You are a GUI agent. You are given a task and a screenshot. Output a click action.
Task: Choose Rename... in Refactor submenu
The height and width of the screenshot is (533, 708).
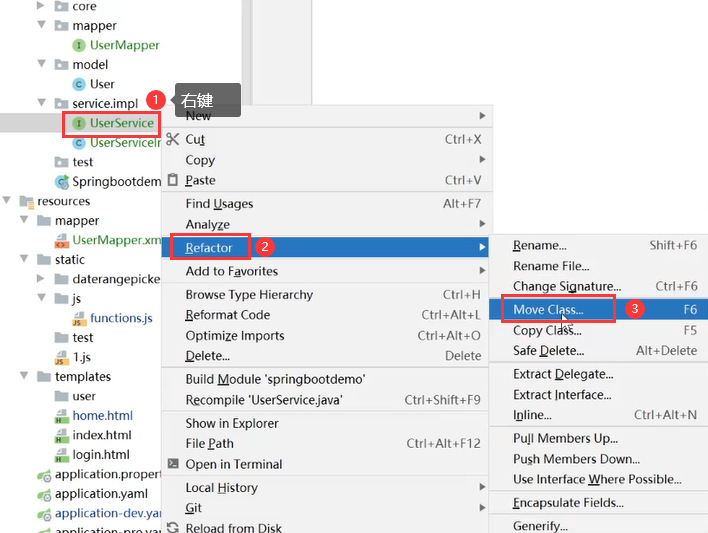(x=599, y=245)
